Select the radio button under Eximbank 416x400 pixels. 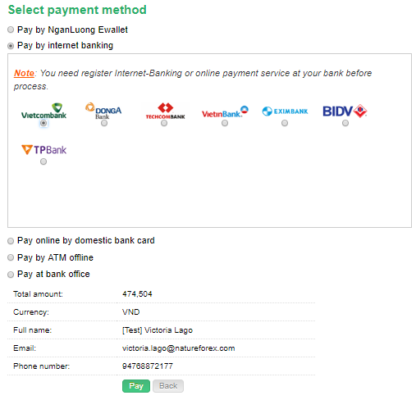coord(284,123)
